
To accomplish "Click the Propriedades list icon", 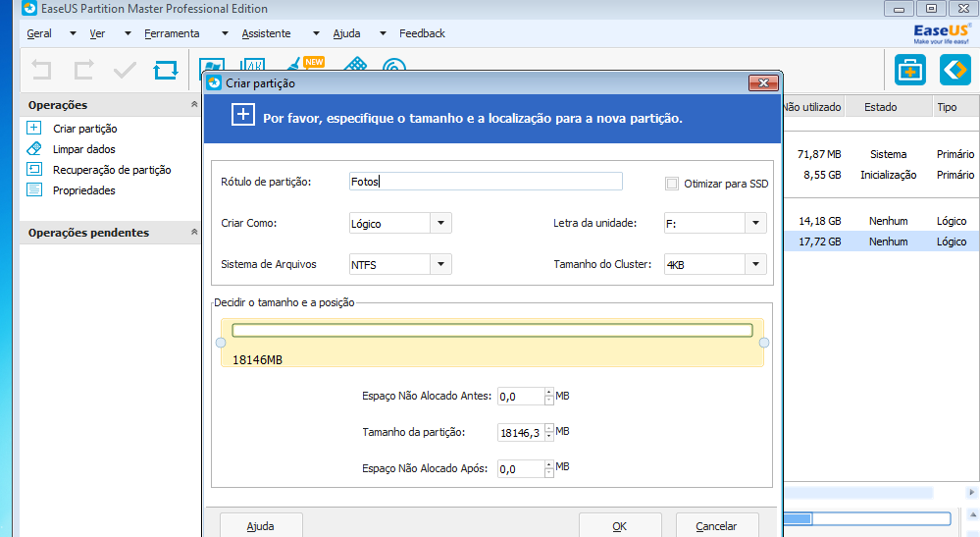I will pos(33,189).
